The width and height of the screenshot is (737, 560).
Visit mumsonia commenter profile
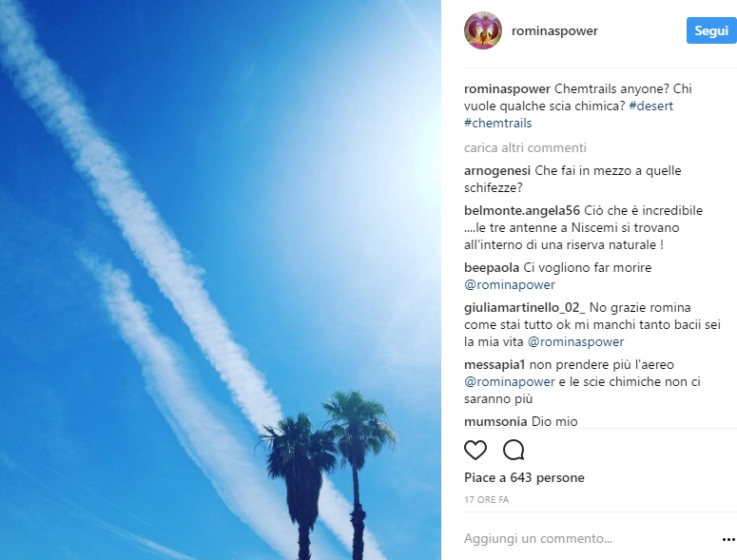(x=495, y=421)
